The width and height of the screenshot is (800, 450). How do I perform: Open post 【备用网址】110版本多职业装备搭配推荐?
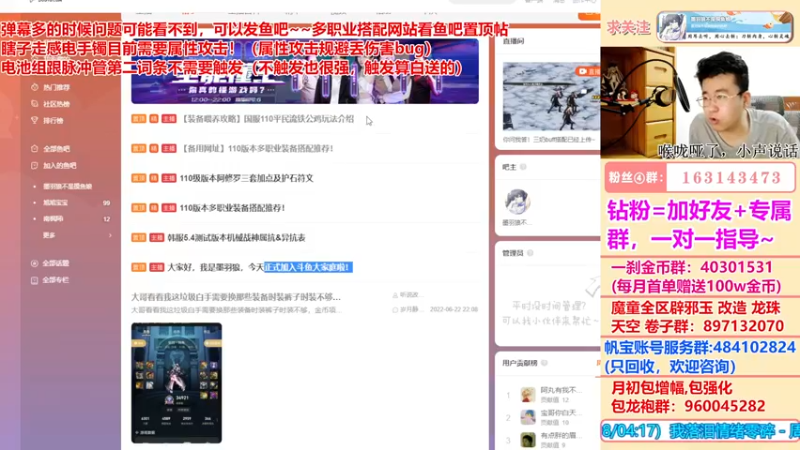pos(257,148)
